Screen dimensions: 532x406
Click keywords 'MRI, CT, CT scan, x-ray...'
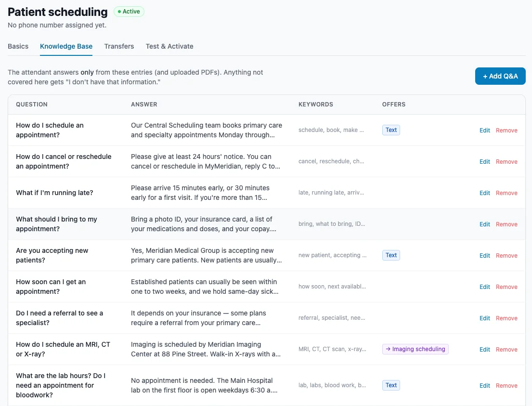pos(333,349)
